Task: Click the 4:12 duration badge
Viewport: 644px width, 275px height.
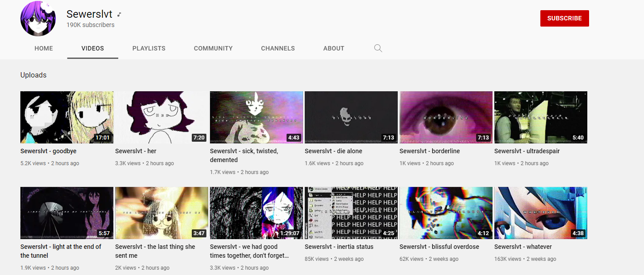Action: [483, 233]
